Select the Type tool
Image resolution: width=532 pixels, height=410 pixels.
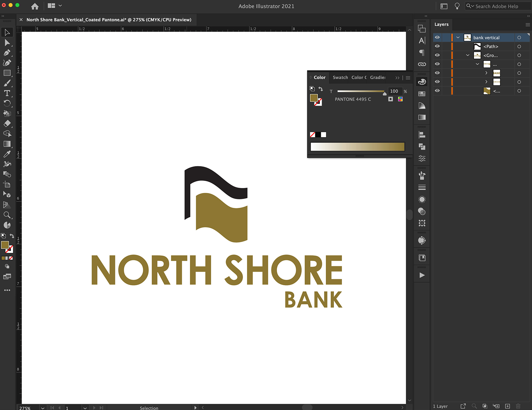[7, 93]
